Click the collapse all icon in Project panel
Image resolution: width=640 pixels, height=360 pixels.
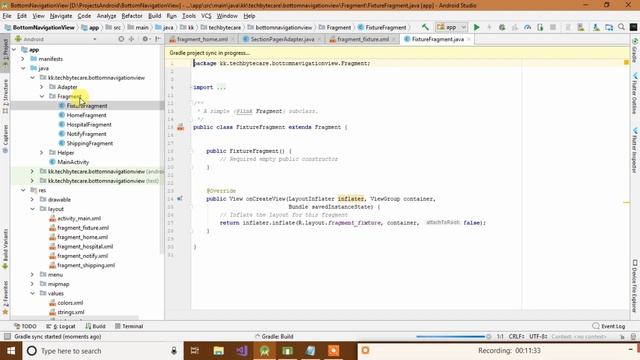pos(131,39)
